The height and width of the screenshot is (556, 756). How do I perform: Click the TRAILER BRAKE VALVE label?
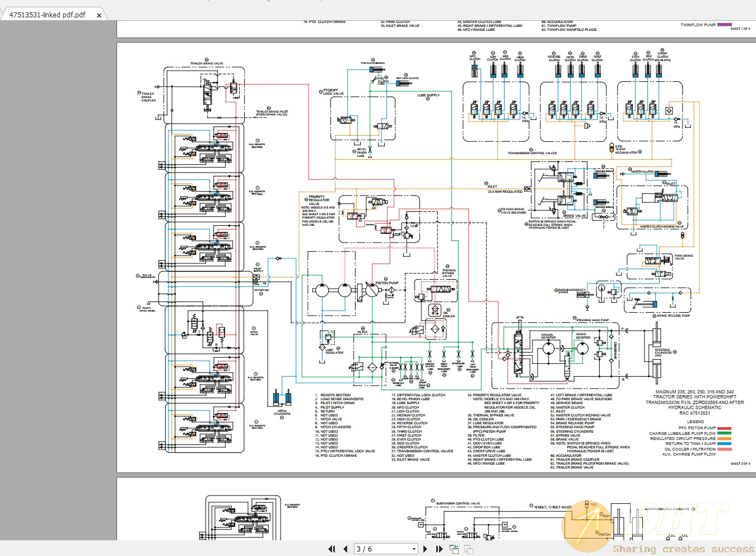pyautogui.click(x=207, y=63)
